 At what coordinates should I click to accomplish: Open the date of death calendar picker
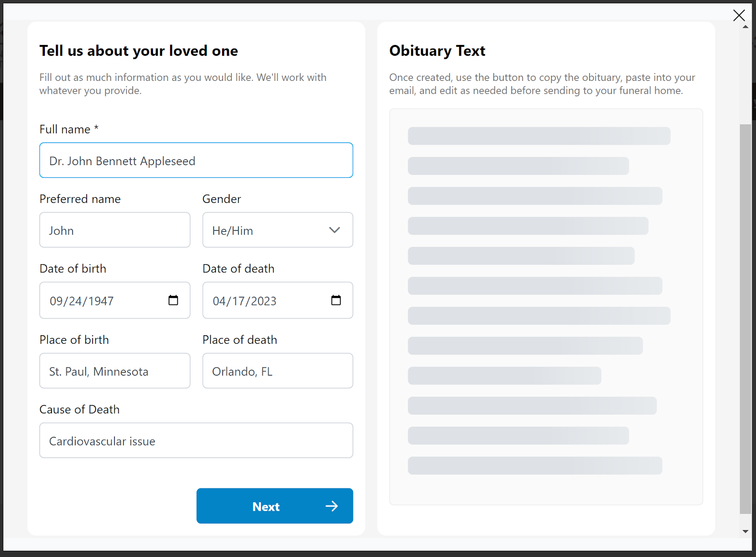336,300
